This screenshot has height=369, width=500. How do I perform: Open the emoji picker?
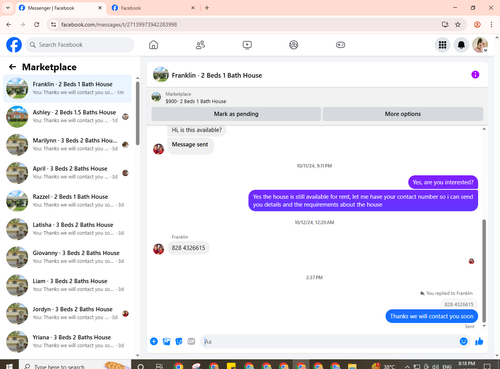tap(463, 341)
